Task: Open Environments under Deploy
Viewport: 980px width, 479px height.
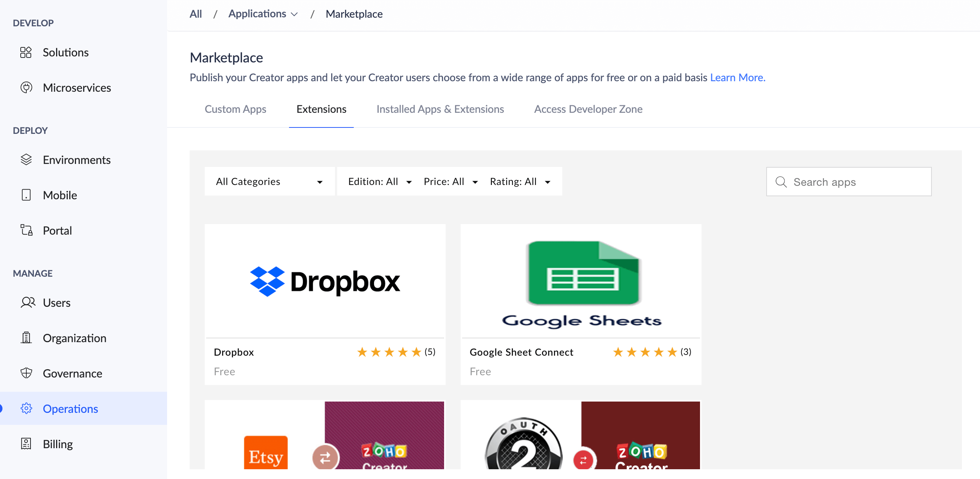Action: pyautogui.click(x=77, y=160)
